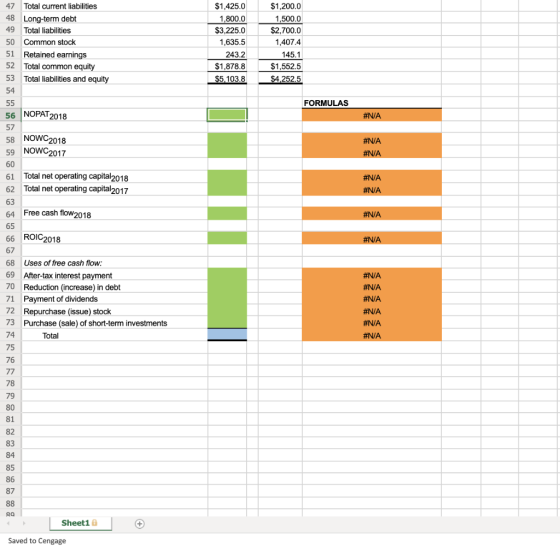Select Purchase (sale) of short-term investments green cell
Screen dimensions: 560x546
[227, 322]
